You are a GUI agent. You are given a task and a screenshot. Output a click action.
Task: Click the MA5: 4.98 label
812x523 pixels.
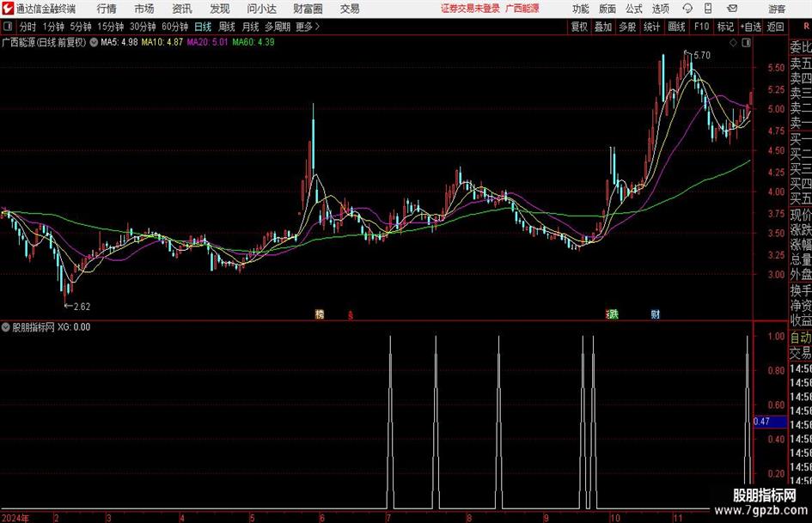(x=119, y=42)
